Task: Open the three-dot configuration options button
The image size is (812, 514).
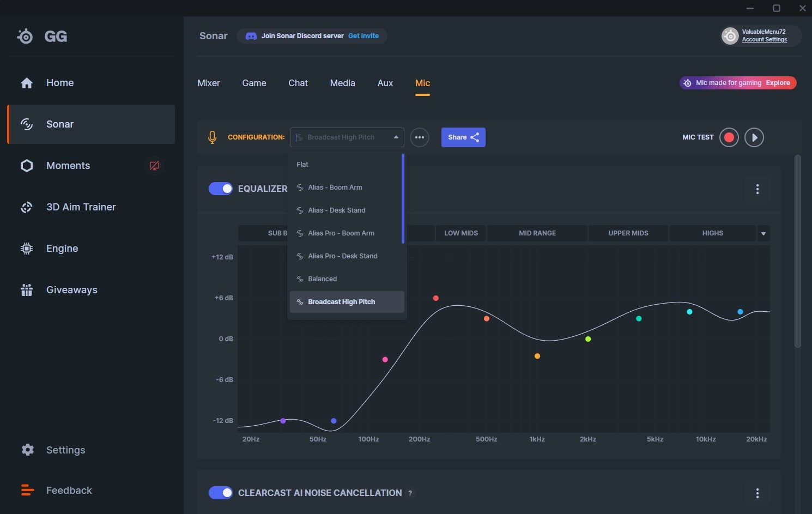Action: (419, 137)
